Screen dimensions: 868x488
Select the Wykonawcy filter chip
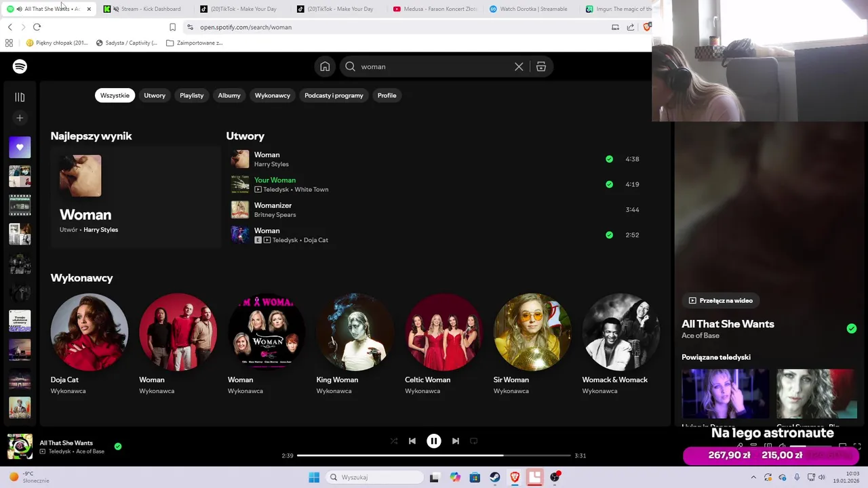[273, 96]
